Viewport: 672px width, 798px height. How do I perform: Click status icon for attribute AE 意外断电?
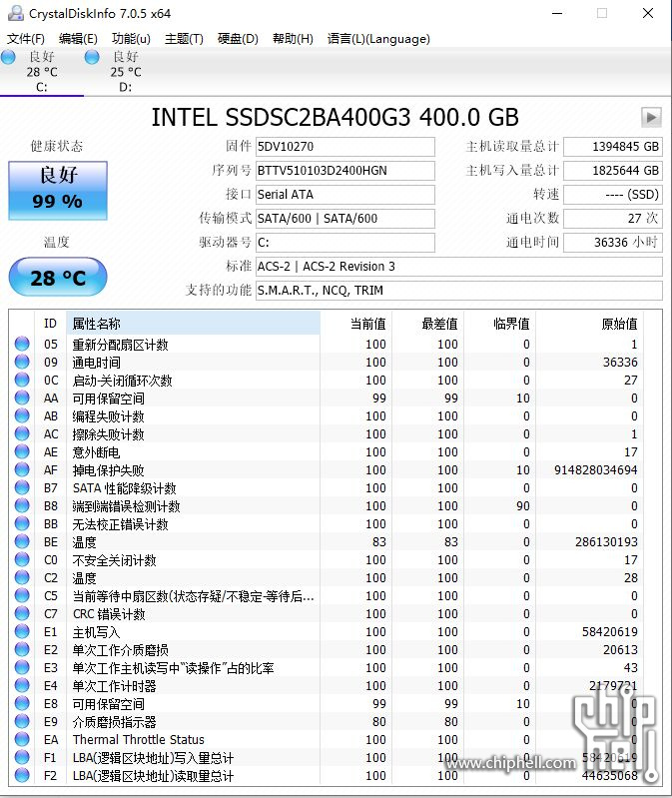click(22, 451)
